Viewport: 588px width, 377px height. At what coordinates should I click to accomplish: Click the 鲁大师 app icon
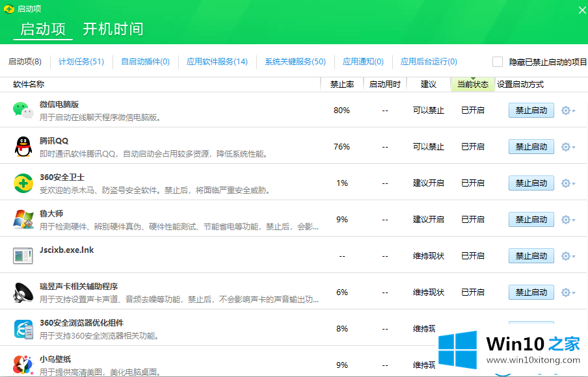point(23,220)
